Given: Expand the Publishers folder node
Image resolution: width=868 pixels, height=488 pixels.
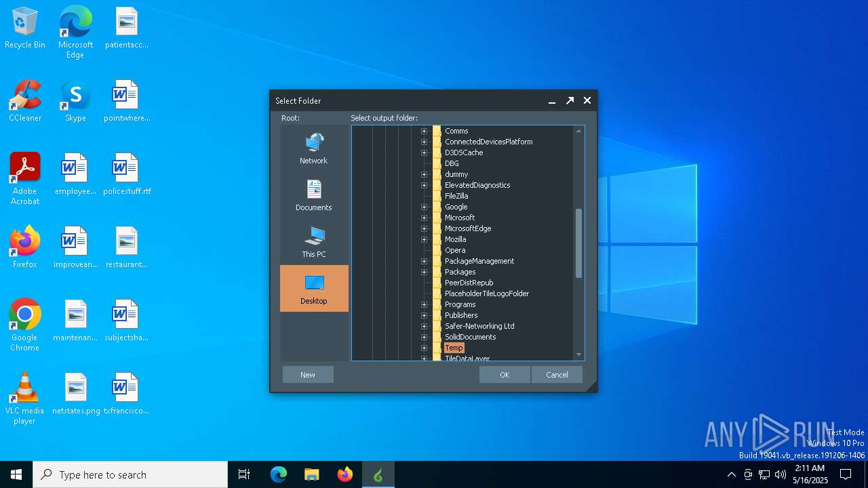Looking at the screenshot, I should click(x=424, y=315).
